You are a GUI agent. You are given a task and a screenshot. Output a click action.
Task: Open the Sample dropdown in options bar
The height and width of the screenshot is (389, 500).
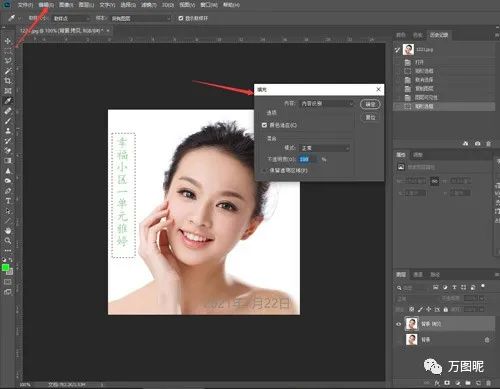tap(141, 18)
